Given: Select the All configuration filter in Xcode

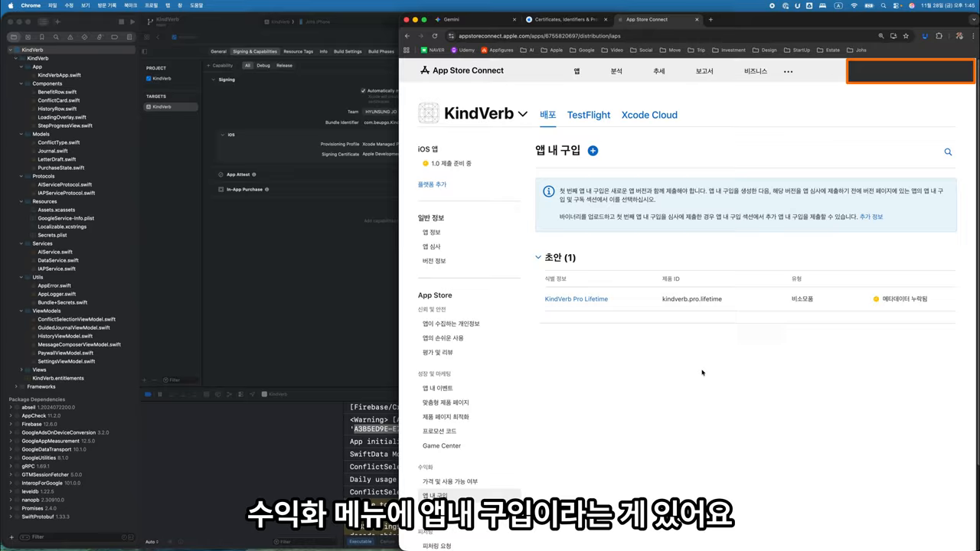Looking at the screenshot, I should (247, 66).
